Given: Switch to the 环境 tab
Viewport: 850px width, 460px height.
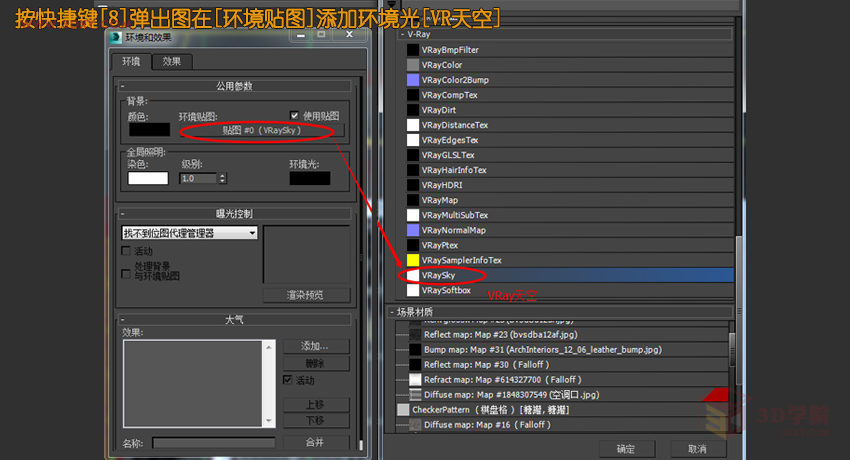Looking at the screenshot, I should coord(131,61).
